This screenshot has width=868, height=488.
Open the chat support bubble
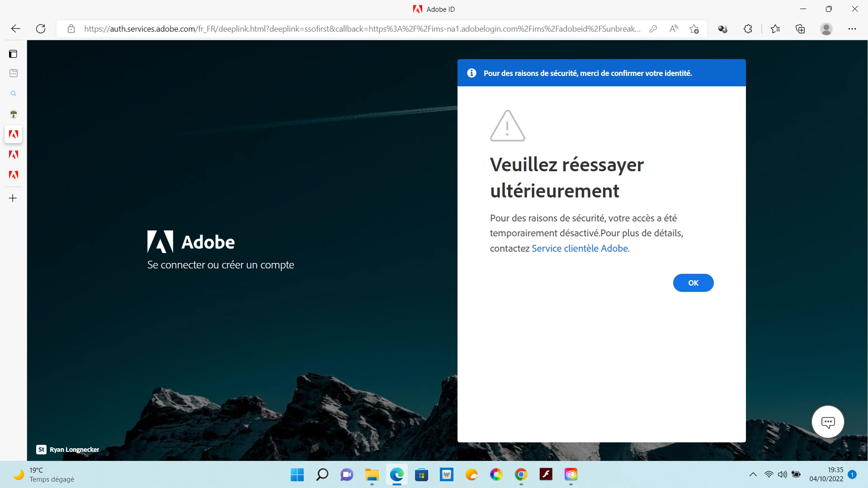tap(828, 422)
